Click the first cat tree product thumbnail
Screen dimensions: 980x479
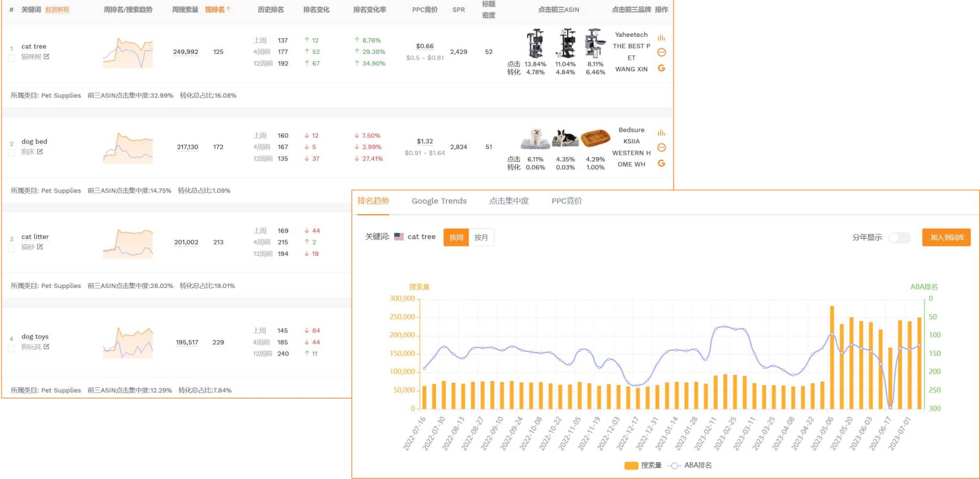536,43
